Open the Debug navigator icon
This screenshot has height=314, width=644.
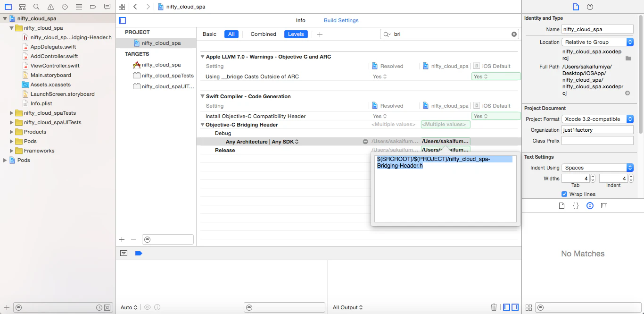click(x=79, y=7)
